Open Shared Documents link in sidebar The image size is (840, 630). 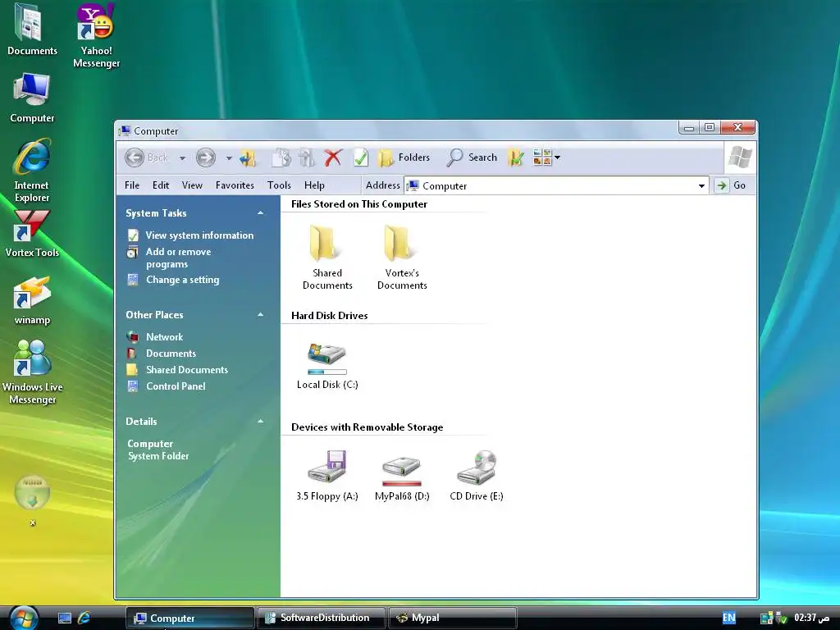187,370
